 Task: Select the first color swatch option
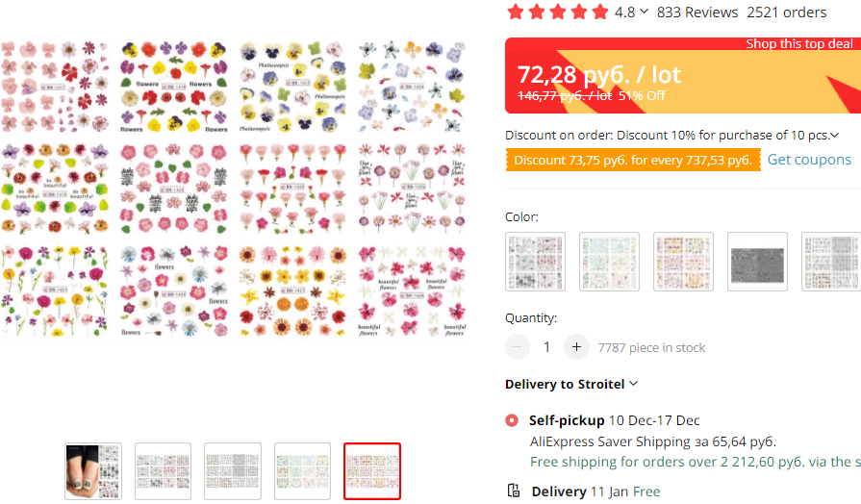[x=535, y=262]
